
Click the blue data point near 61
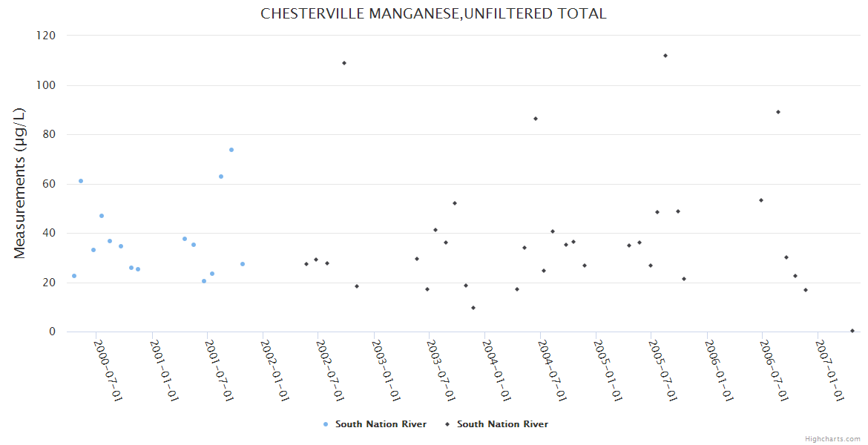coord(81,181)
